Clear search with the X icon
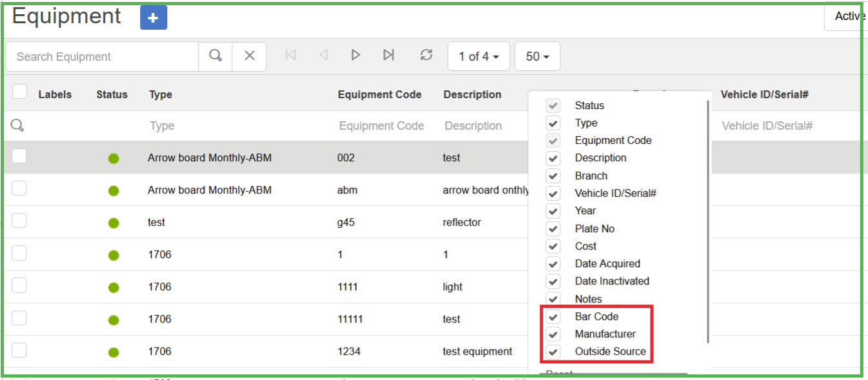The image size is (868, 380). pos(249,56)
